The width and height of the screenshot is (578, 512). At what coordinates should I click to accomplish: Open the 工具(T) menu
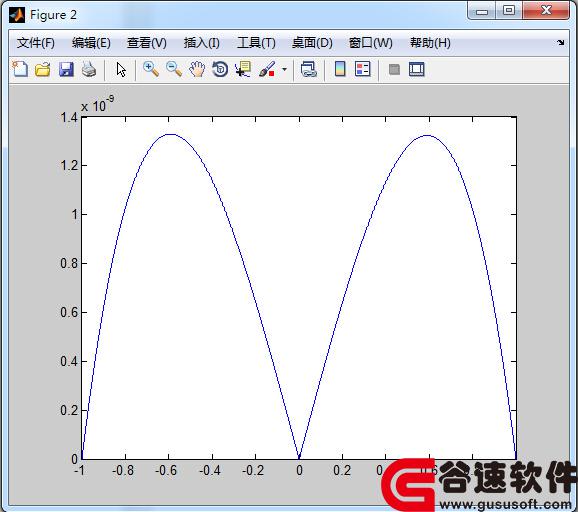(256, 43)
